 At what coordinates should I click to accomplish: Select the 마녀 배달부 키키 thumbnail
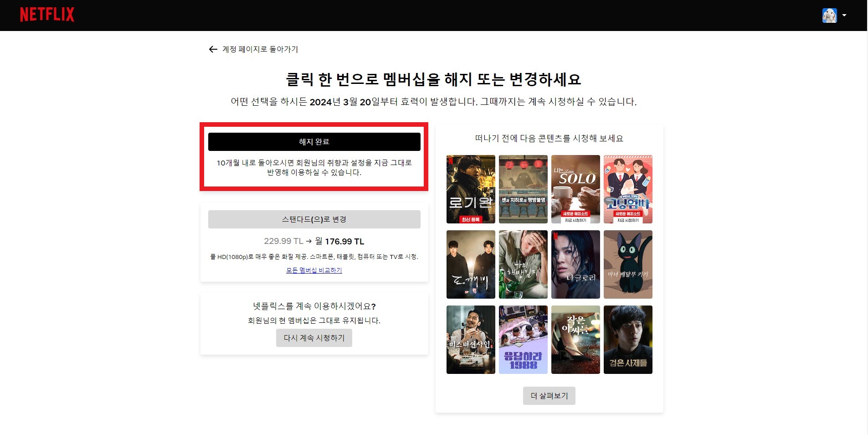(x=628, y=264)
